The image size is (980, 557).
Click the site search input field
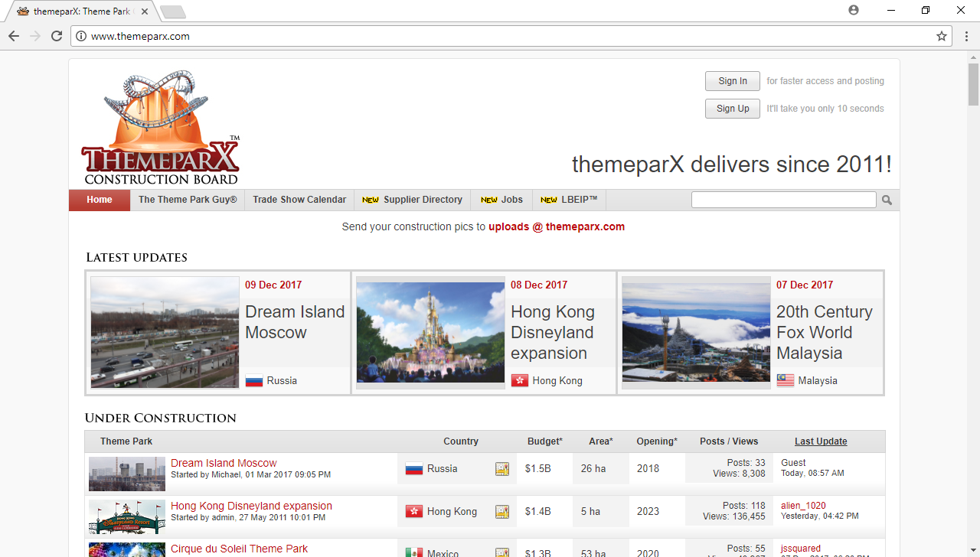tap(784, 200)
